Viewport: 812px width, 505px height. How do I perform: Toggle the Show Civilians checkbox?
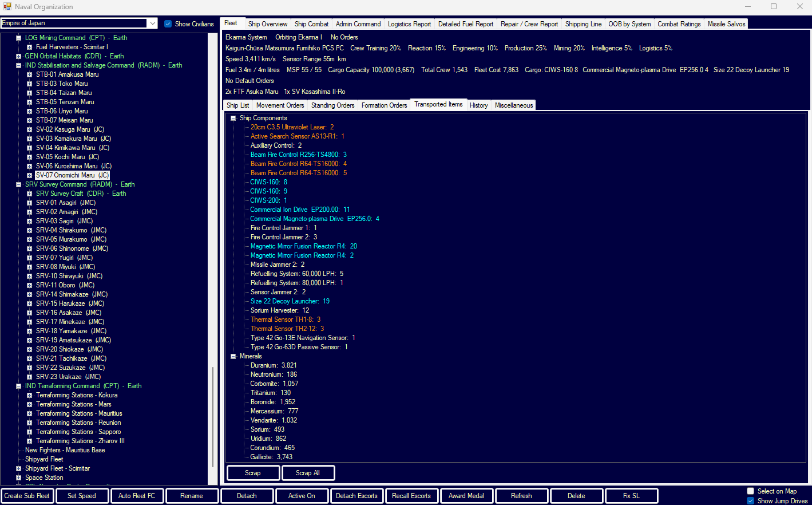(x=168, y=23)
